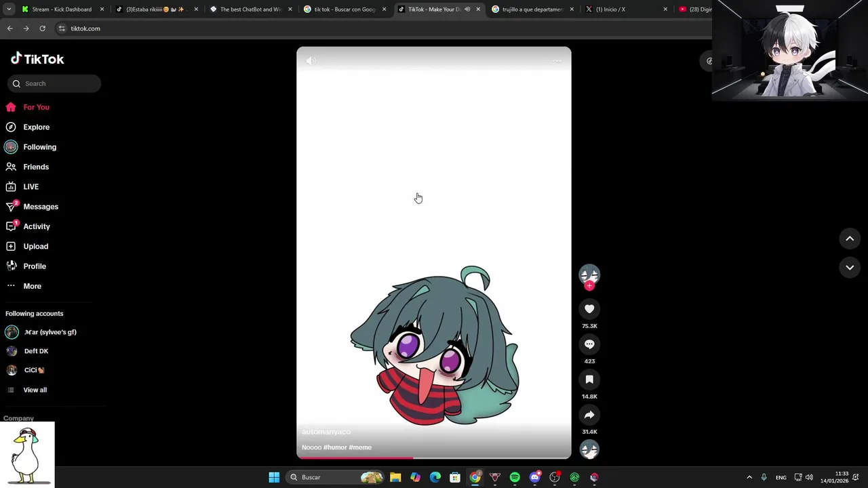The image size is (868, 488).
Task: Reload the TikTok page
Action: [x=42, y=28]
